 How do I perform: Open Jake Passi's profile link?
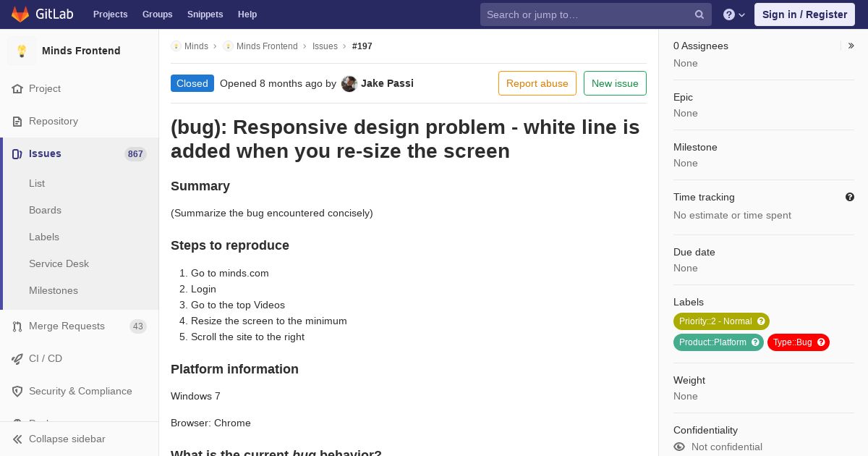[387, 83]
